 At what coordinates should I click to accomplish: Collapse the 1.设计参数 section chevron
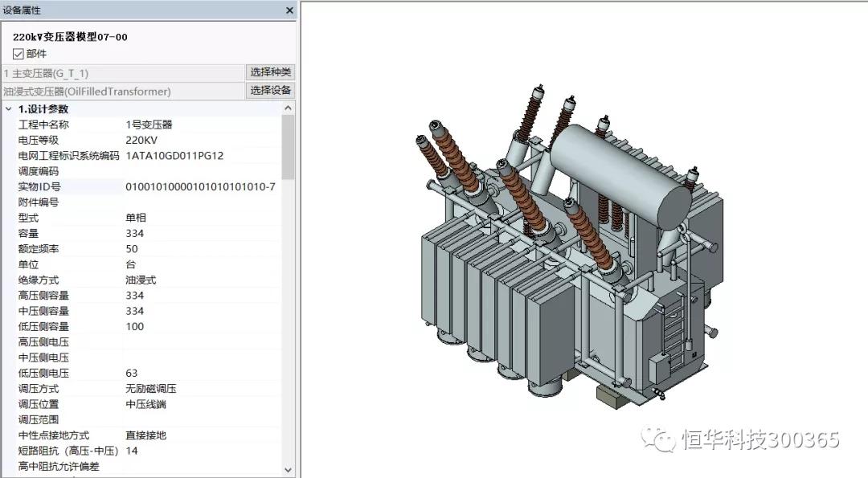8,109
